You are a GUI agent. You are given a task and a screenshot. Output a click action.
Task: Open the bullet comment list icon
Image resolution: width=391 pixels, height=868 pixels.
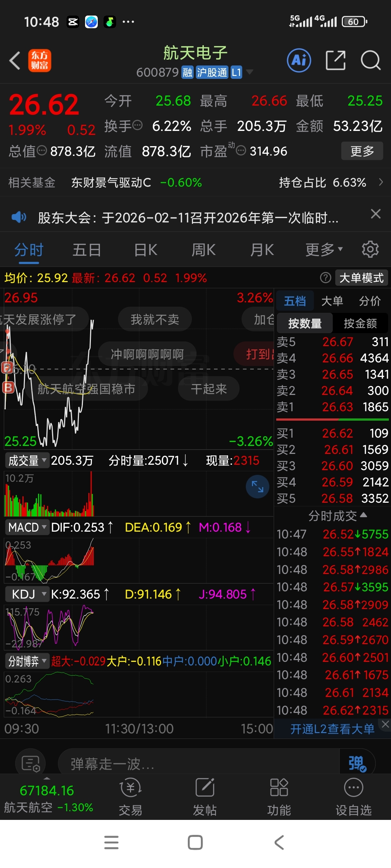click(30, 763)
